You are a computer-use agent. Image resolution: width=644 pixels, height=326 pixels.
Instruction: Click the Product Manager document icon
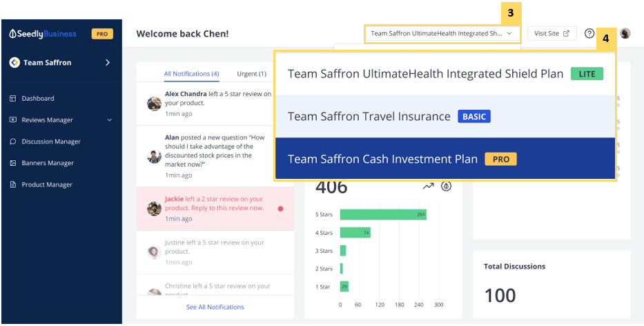point(13,185)
